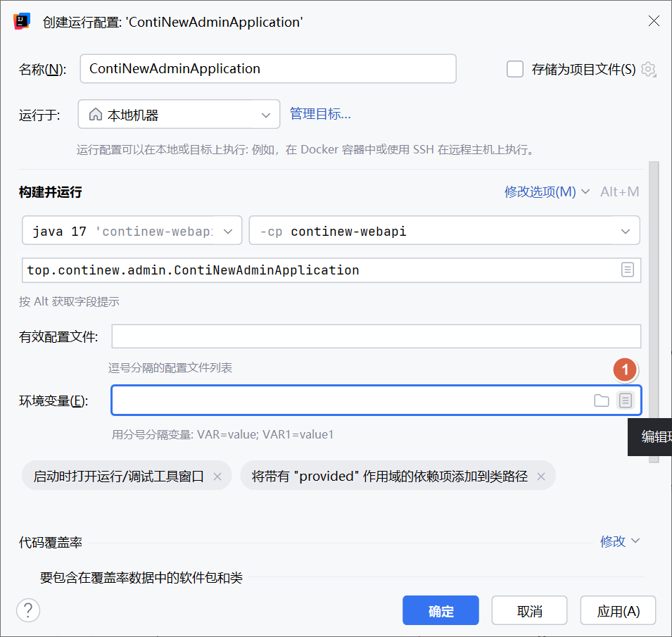Close the run configuration dialog

tap(654, 21)
